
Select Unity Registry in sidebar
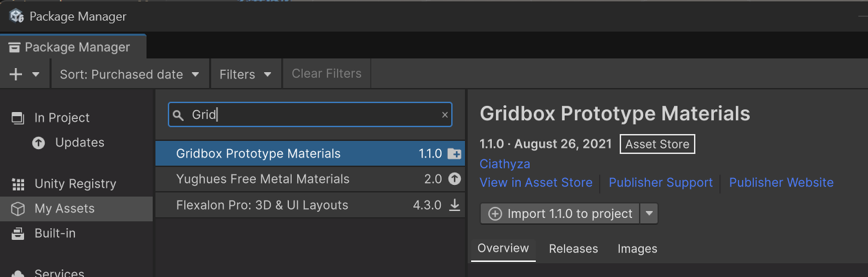(75, 184)
